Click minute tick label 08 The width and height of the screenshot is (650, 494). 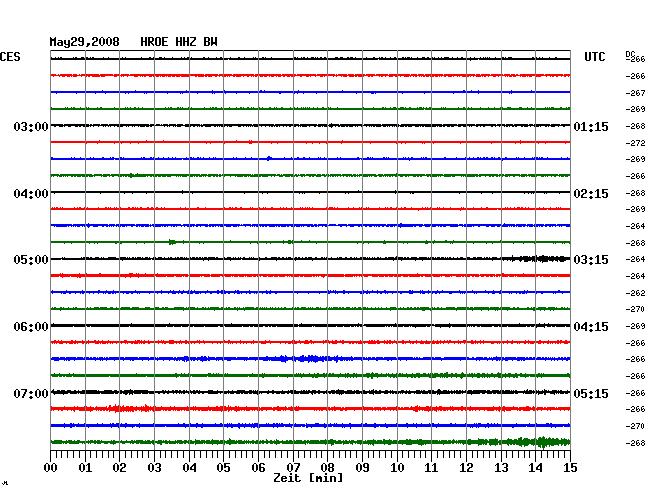click(x=327, y=468)
